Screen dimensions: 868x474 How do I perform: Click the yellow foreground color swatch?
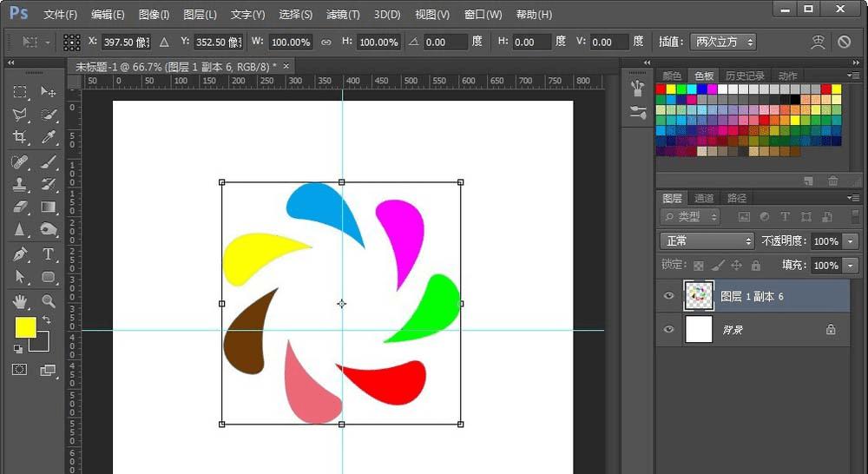click(25, 327)
